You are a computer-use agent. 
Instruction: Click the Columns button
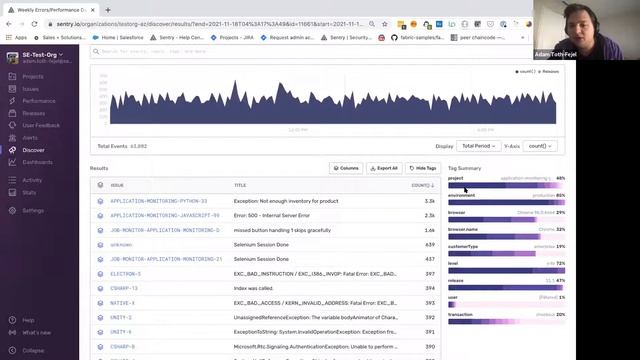click(346, 168)
